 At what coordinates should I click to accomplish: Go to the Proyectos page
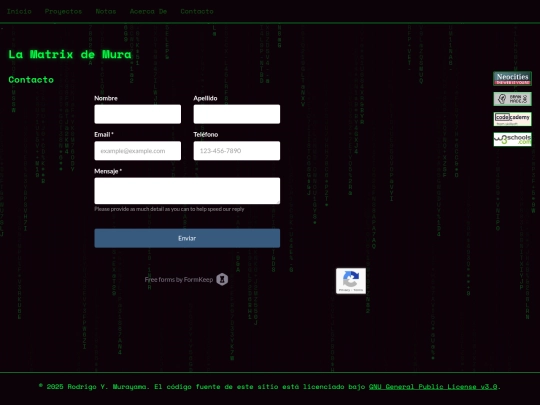pyautogui.click(x=63, y=11)
